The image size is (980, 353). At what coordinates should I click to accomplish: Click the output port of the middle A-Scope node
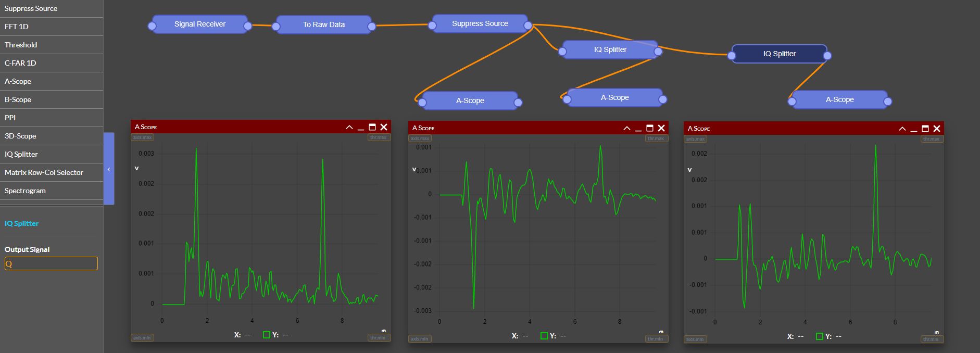662,99
